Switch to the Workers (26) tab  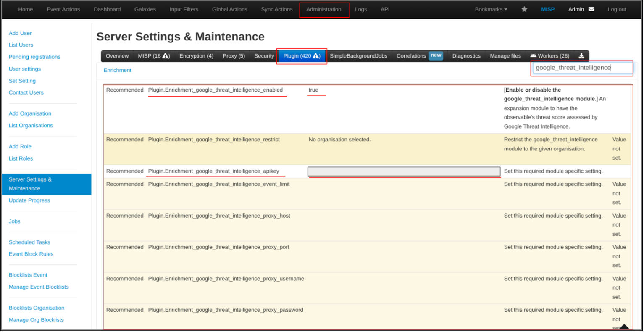549,56
